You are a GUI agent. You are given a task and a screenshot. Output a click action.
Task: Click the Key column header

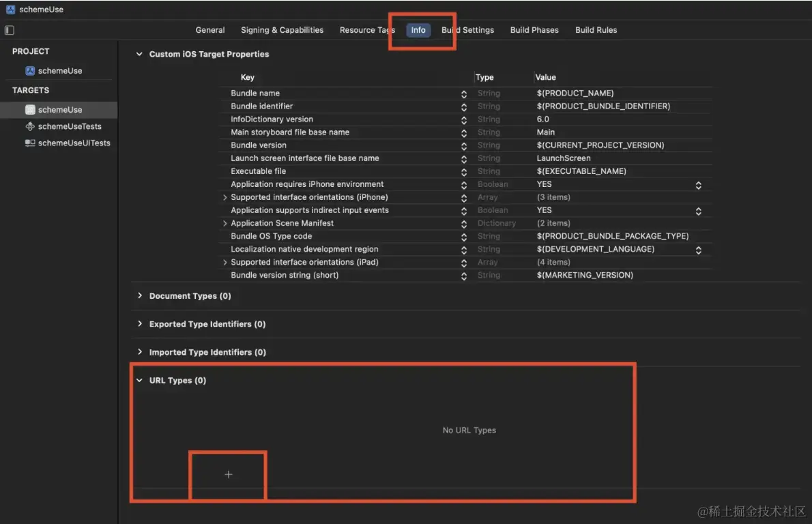pyautogui.click(x=248, y=77)
